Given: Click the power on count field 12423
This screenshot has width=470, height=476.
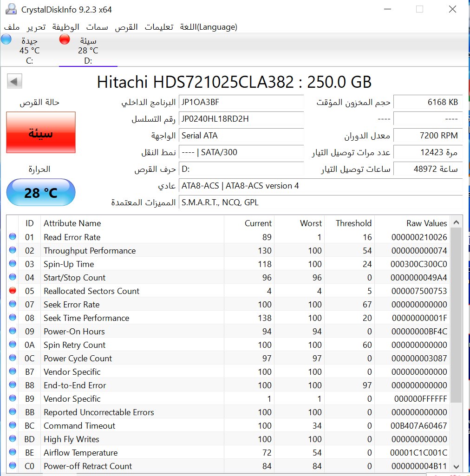Looking at the screenshot, I should coord(428,152).
